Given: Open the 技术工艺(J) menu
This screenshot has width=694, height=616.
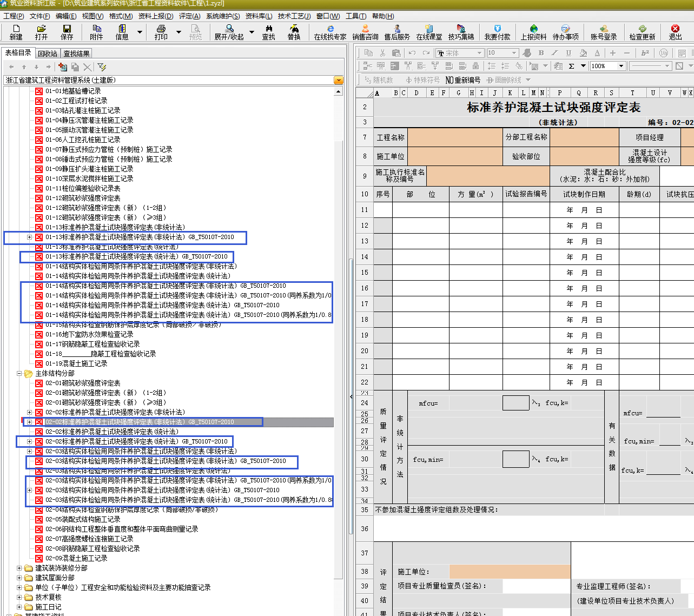Looking at the screenshot, I should tap(294, 16).
